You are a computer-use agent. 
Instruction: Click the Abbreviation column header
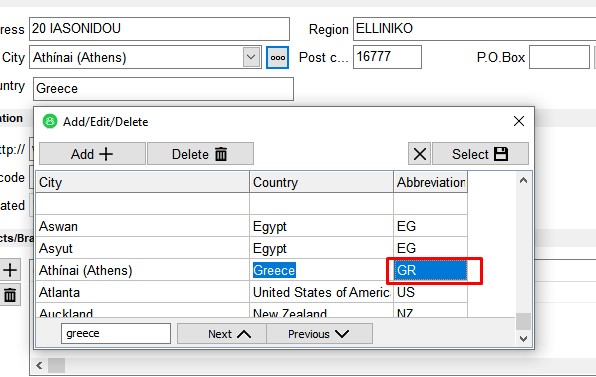431,182
